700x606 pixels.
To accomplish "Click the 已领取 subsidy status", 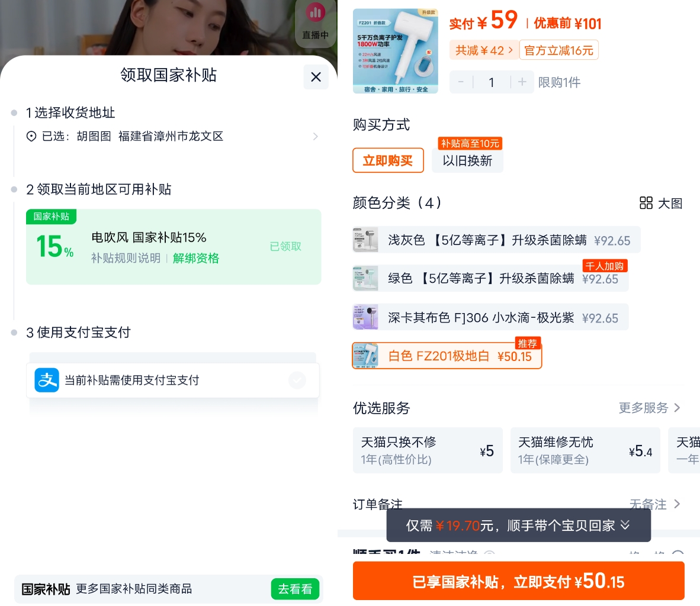I will [285, 246].
